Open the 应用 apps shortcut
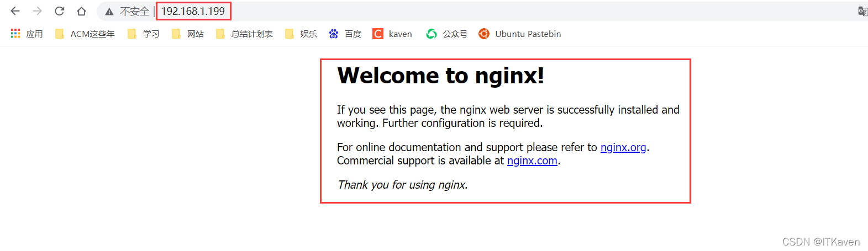This screenshot has width=868, height=251. 27,34
